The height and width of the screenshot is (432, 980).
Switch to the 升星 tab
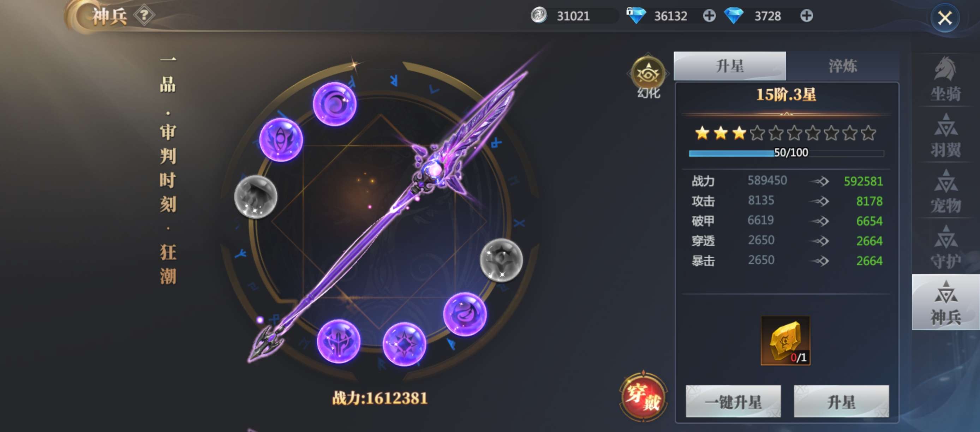pos(730,66)
